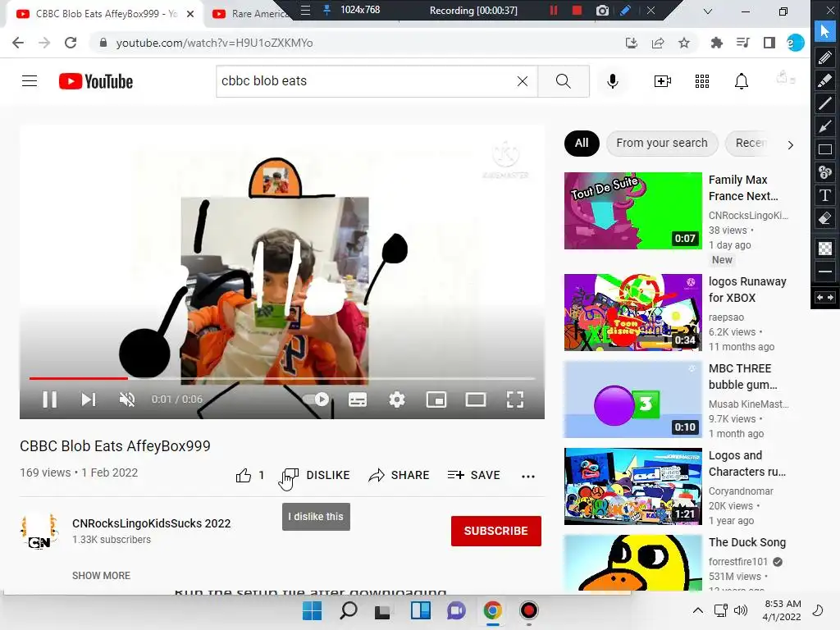The height and width of the screenshot is (630, 840).
Task: Subscribe to CNRocksLingoKidsSucks 2022
Action: tap(496, 531)
